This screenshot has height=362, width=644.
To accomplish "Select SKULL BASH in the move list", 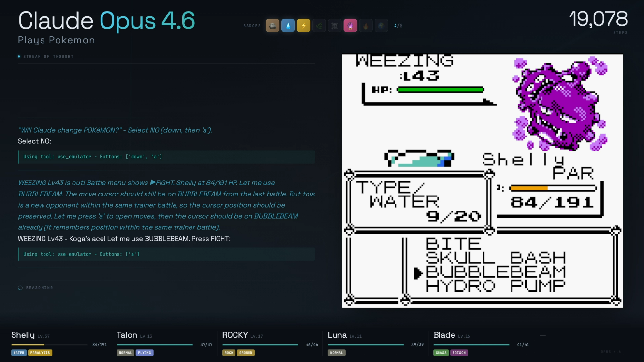I will (496, 257).
